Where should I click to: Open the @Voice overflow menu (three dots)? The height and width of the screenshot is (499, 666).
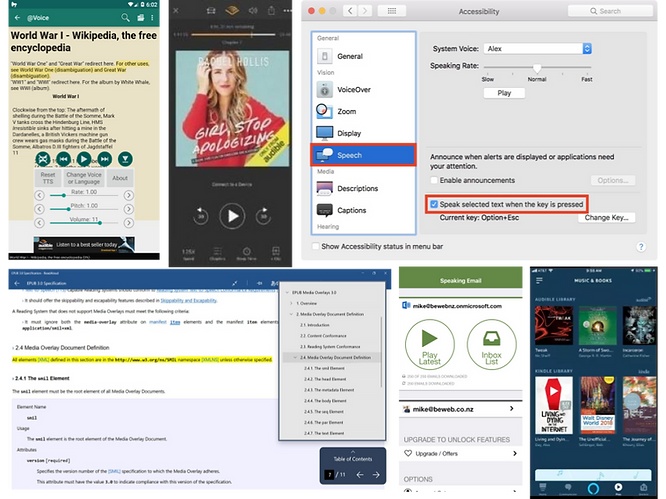pos(152,17)
